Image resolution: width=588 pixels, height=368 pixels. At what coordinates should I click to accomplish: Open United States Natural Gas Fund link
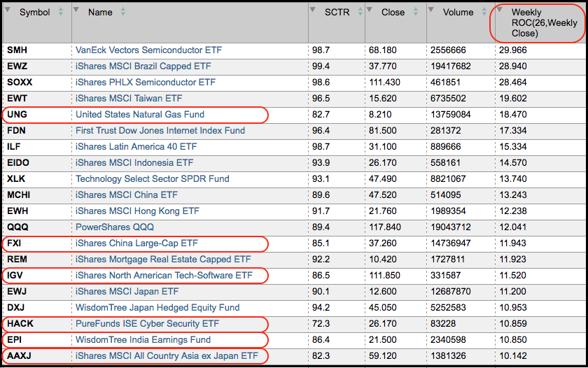(140, 114)
